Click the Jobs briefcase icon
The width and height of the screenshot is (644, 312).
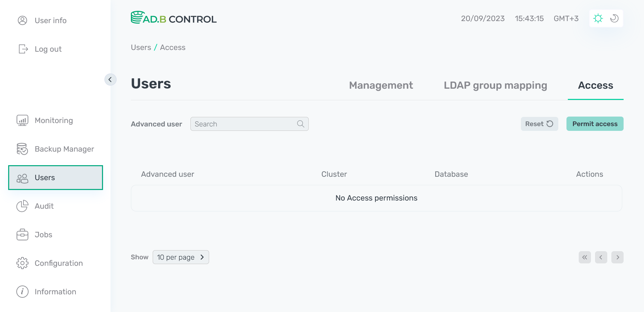pos(22,235)
